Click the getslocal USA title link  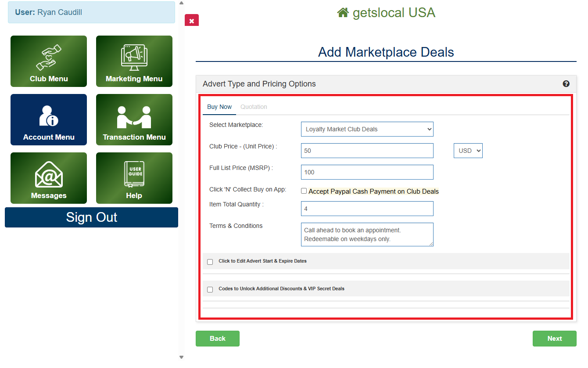394,13
